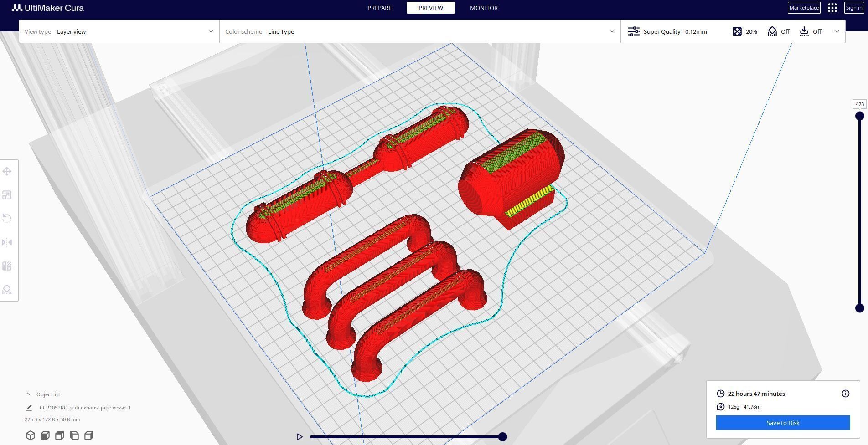Open the Color scheme dropdown
The width and height of the screenshot is (868, 445).
coord(420,31)
